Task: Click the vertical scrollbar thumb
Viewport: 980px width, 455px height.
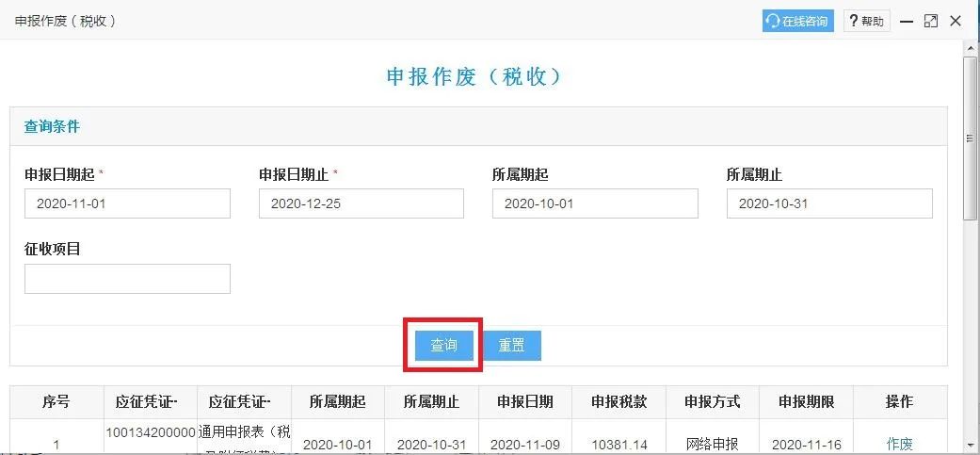Action: [970, 138]
